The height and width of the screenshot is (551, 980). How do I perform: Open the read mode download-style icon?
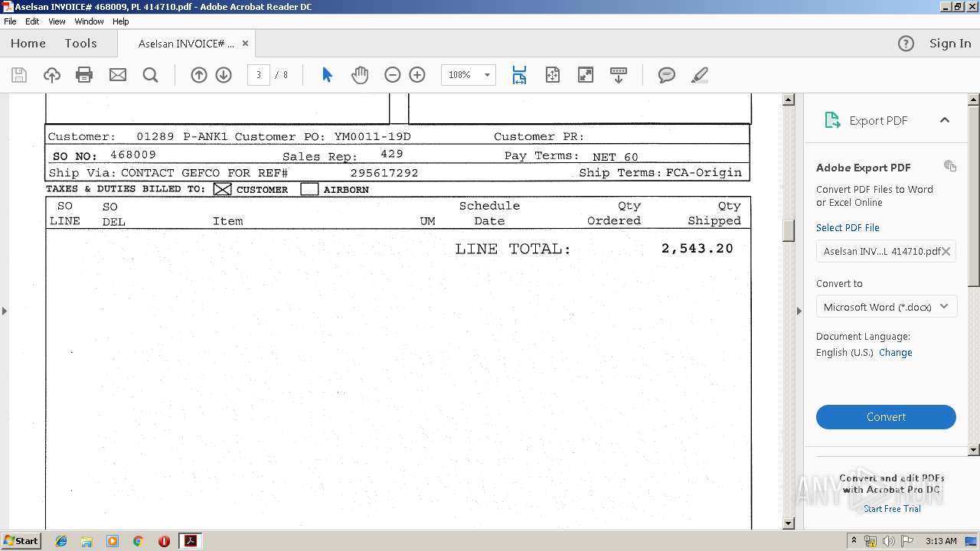coord(619,75)
